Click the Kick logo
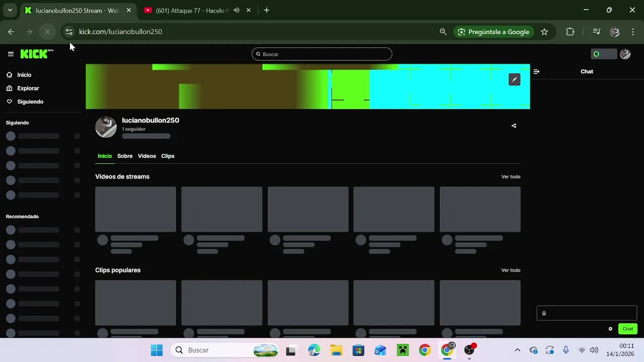 [x=37, y=54]
